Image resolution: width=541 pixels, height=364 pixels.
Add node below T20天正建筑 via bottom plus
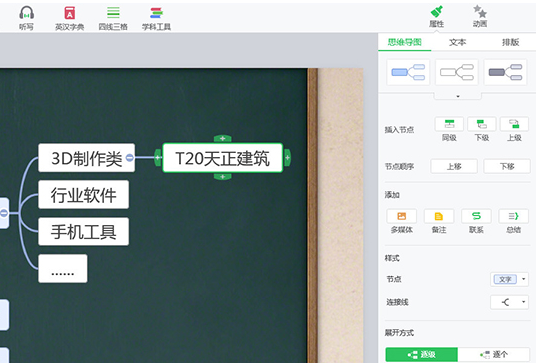[223, 177]
